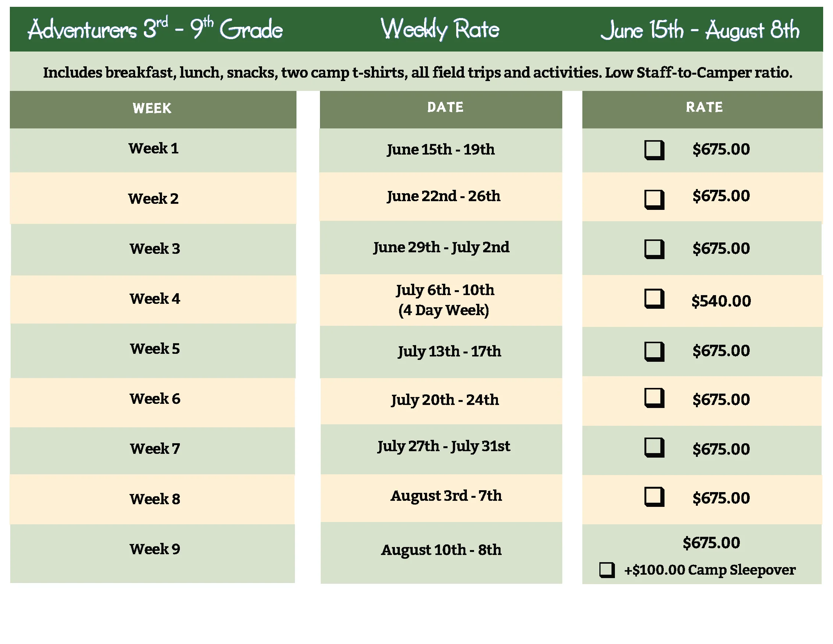
Task: Mark the Week 5 rate checkbox
Action: [654, 351]
